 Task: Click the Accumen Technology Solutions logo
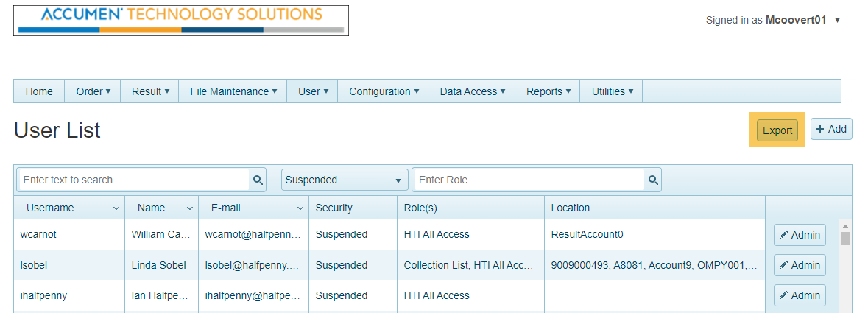[x=180, y=20]
